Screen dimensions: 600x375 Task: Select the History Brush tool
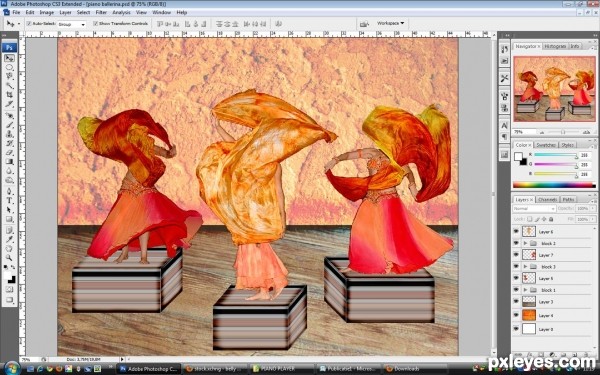(x=9, y=143)
